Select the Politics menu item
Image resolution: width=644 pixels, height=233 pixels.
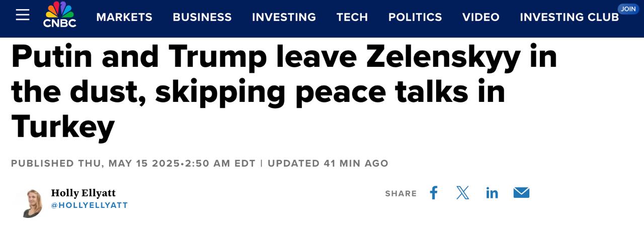[x=415, y=17]
